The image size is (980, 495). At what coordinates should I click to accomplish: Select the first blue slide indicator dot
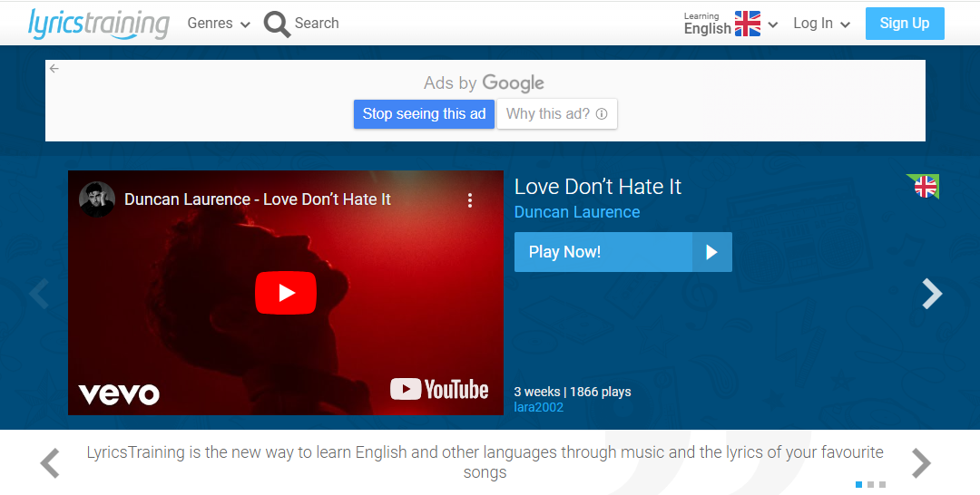click(x=858, y=484)
